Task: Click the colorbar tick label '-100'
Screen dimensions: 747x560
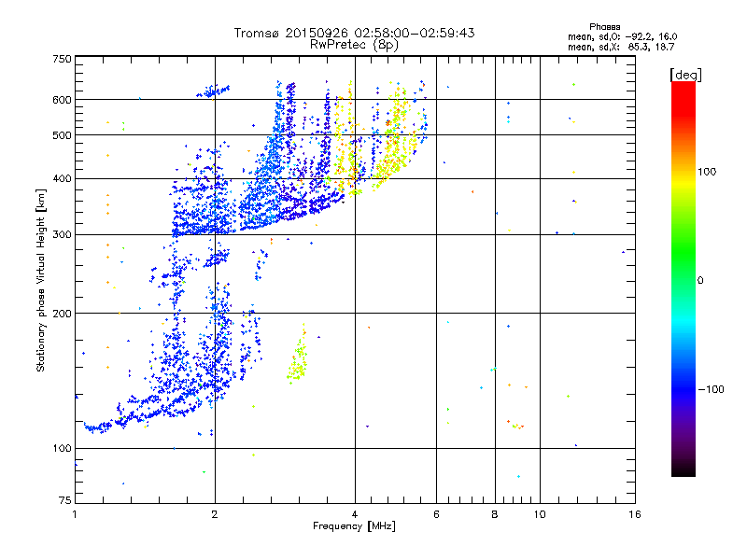Action: tap(711, 389)
